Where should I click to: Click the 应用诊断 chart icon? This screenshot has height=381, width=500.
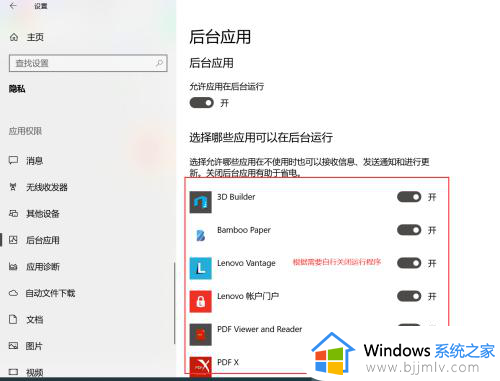[13, 266]
